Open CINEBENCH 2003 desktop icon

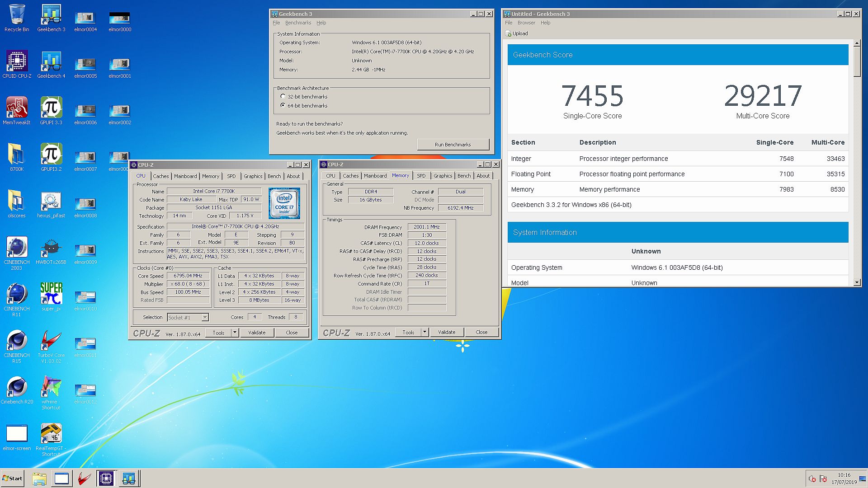(17, 253)
